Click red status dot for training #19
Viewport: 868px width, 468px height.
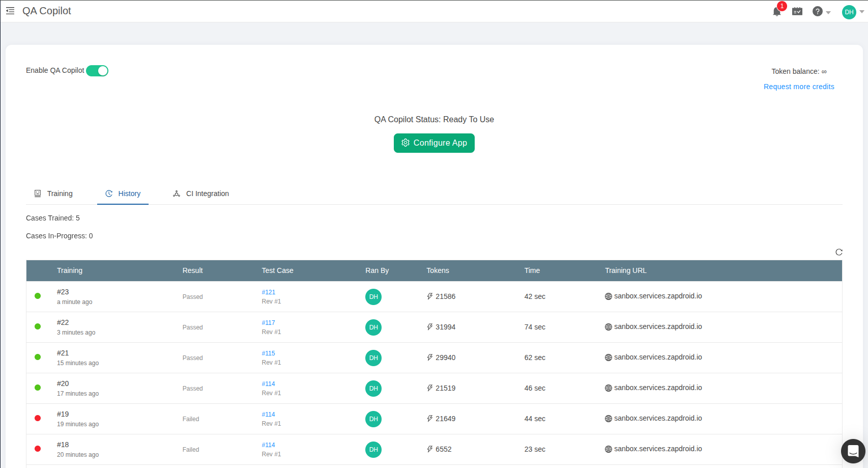[x=38, y=418]
